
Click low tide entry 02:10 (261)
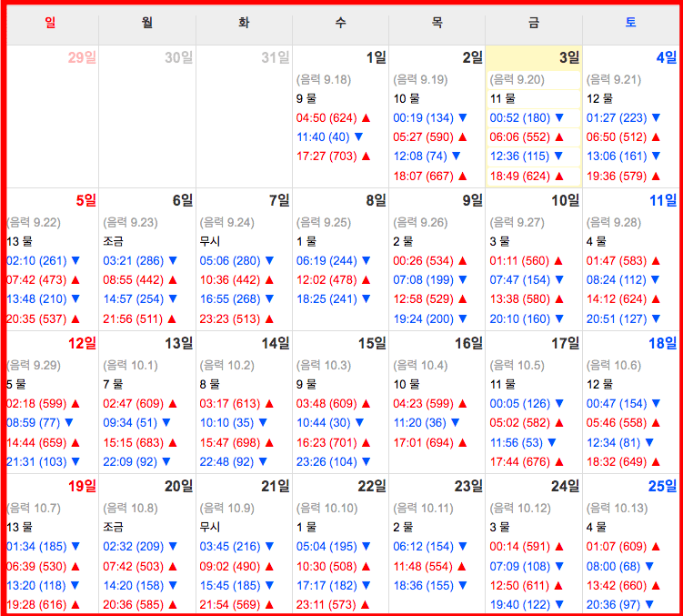[x=44, y=261]
